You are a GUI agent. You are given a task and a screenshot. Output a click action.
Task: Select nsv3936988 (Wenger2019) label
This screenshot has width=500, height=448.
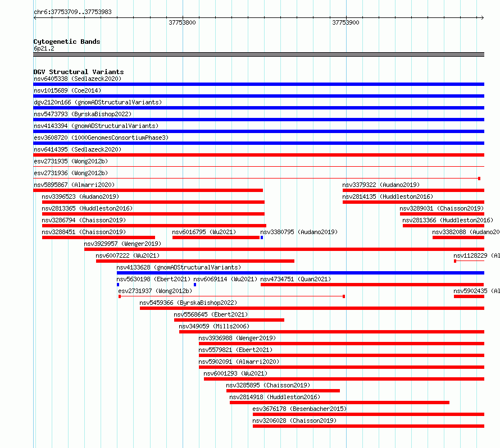click(237, 338)
